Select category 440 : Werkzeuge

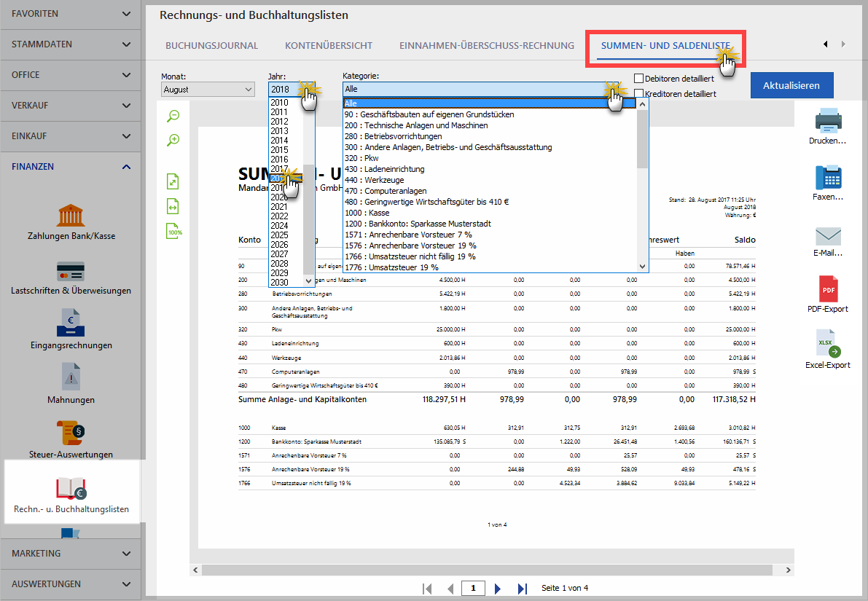tap(490, 180)
